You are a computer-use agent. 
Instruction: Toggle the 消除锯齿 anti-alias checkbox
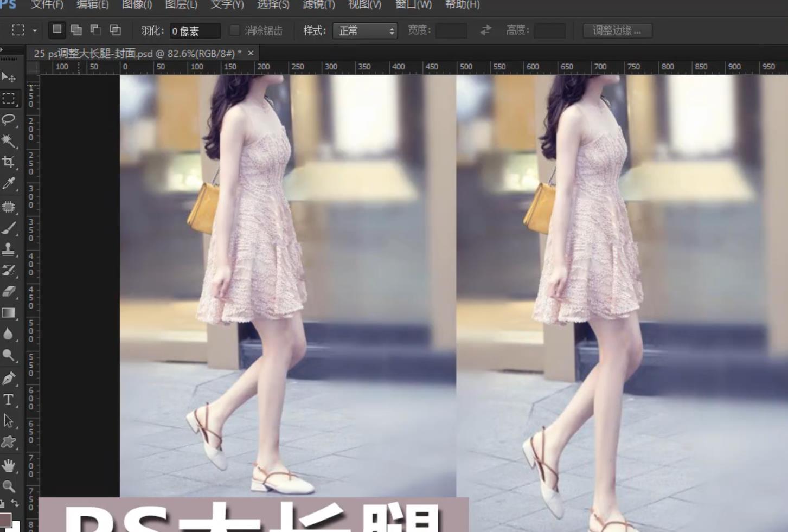[234, 30]
